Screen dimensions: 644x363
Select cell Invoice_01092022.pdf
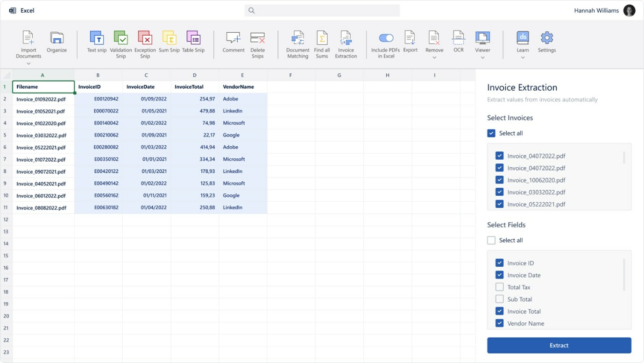(43, 99)
